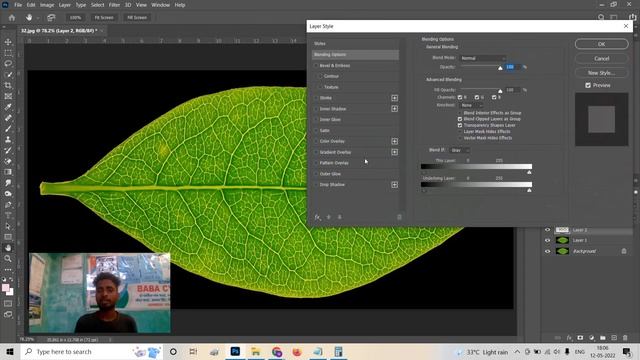
Task: Select the Hand tool in the toolbar
Action: point(8,248)
